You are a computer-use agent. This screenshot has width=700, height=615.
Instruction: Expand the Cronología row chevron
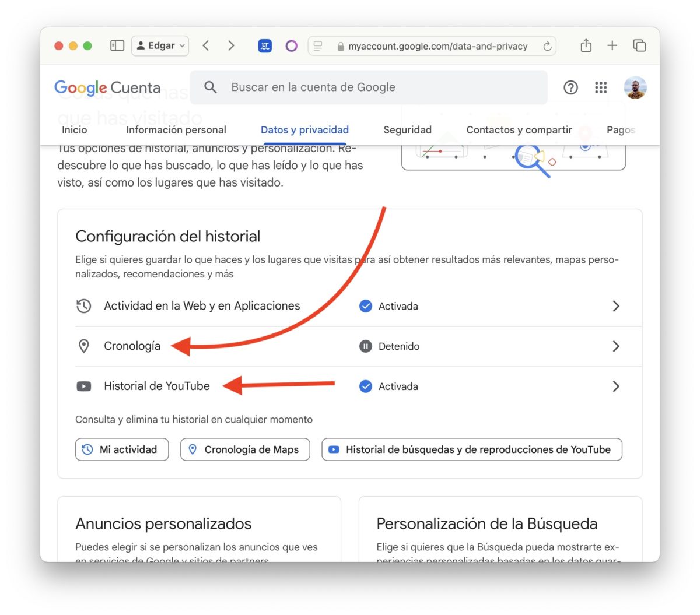pyautogui.click(x=616, y=346)
